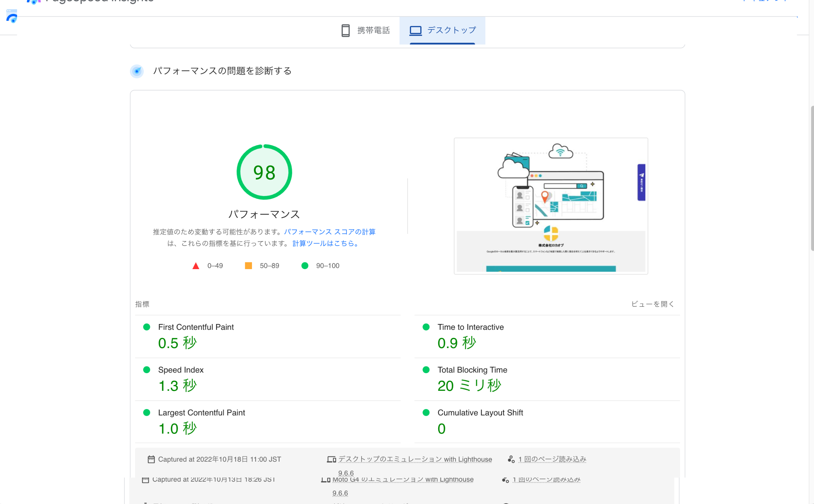814x504 pixels.
Task: Select the デスクトップ tab
Action: coord(451,30)
